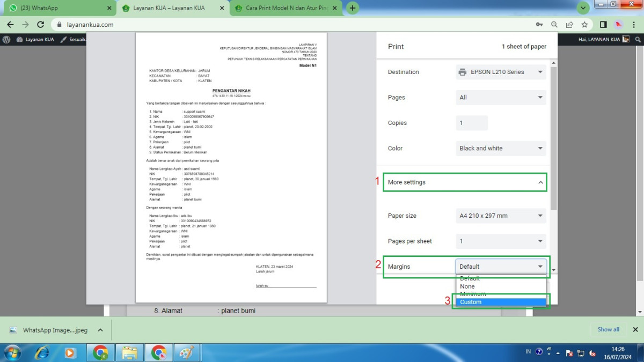Screen dimensions: 644x362
Task: Open the media player taskbar icon
Action: (x=70, y=352)
